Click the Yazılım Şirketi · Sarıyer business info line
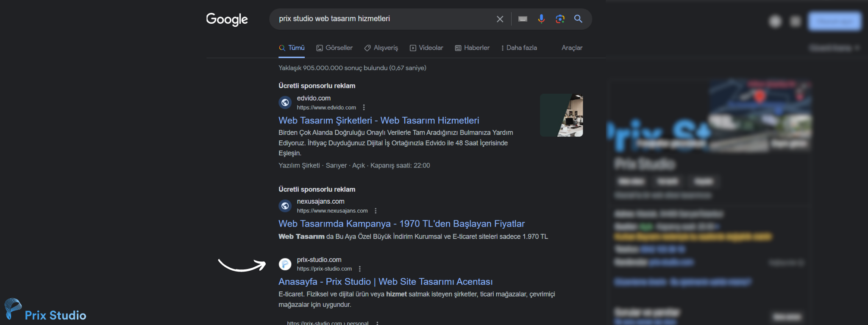 (354, 165)
